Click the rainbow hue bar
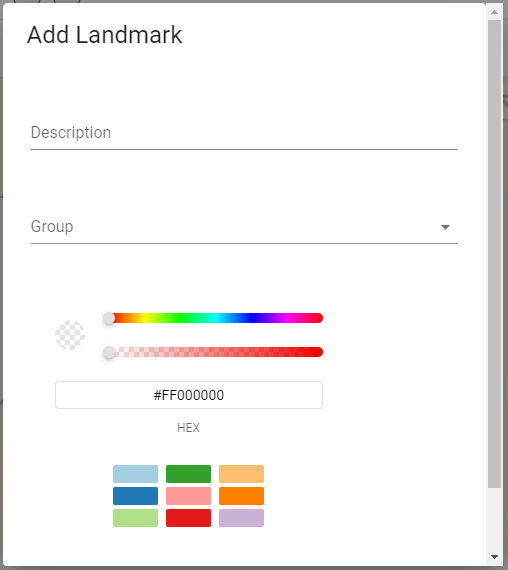Image resolution: width=508 pixels, height=570 pixels. pos(216,318)
